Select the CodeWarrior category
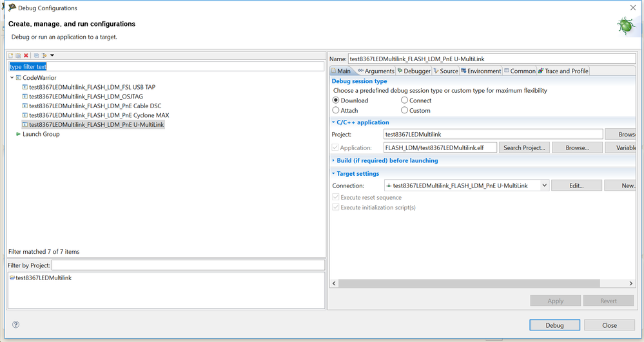The height and width of the screenshot is (342, 644). (39, 77)
